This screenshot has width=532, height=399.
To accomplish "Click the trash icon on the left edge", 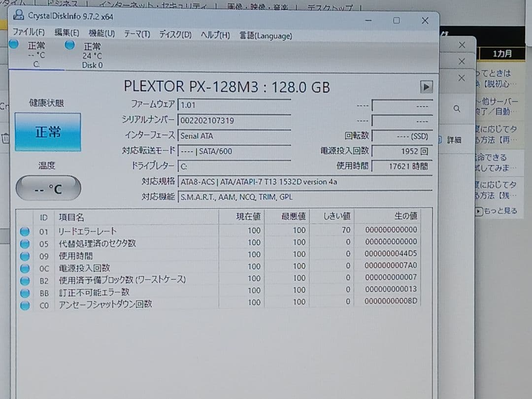I will tap(5, 138).
